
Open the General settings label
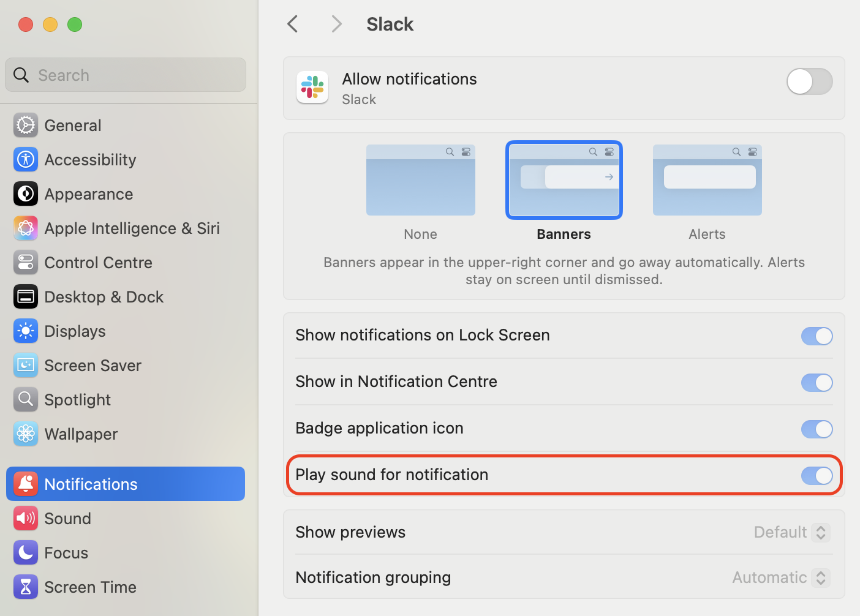click(x=73, y=126)
